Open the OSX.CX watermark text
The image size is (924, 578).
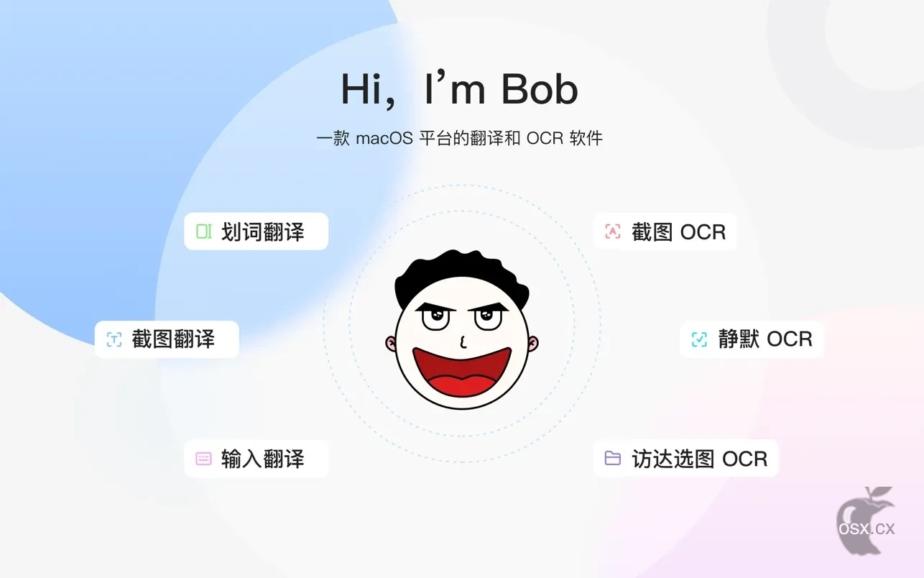867,528
